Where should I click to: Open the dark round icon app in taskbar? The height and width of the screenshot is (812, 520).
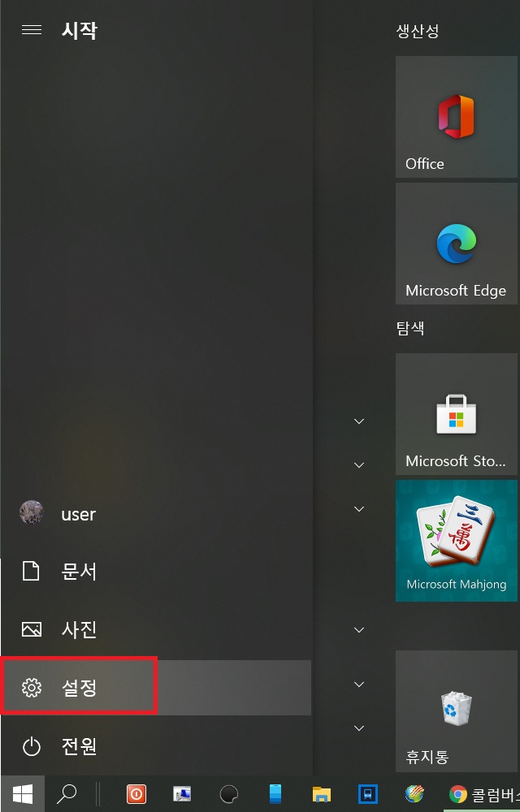[228, 794]
